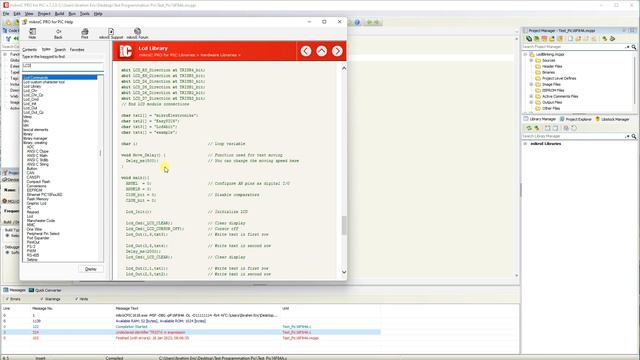Click Search Library Manager field
The image size is (640, 360).
(573, 136)
